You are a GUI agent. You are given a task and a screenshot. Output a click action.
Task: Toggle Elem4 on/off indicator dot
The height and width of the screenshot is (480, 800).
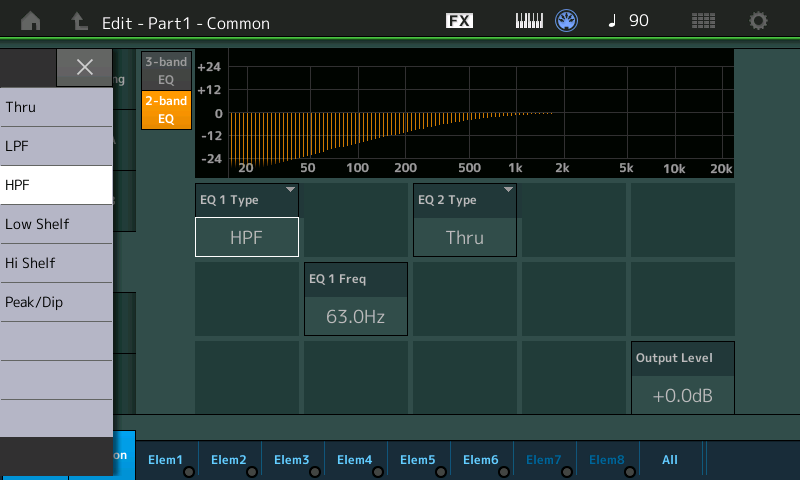tap(378, 472)
